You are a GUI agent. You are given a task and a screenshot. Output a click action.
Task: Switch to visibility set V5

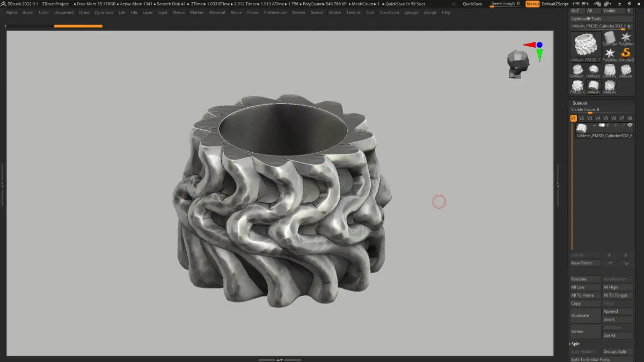[605, 118]
